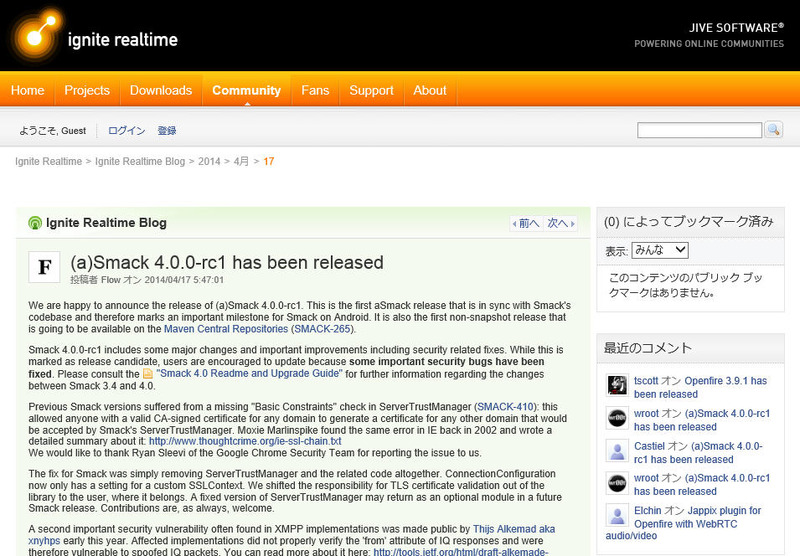Open the SMACK-410 issue link
This screenshot has width=800, height=556.
click(x=506, y=407)
